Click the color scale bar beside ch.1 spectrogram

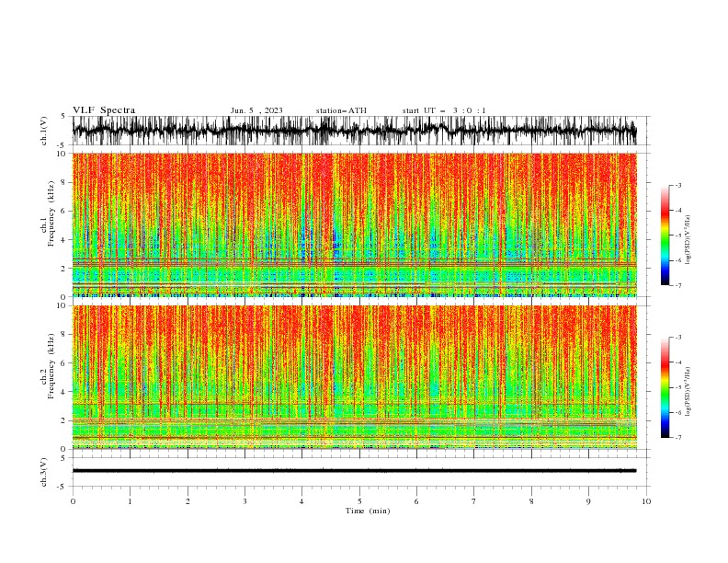[x=665, y=236]
